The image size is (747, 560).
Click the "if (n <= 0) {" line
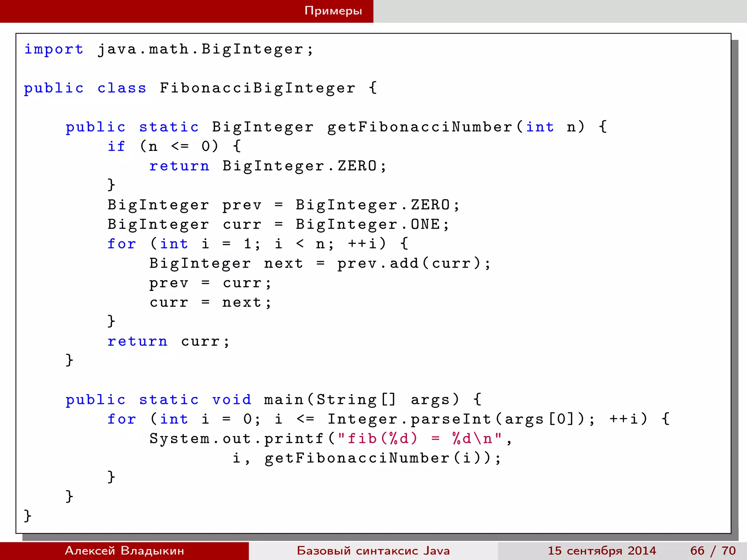174,146
